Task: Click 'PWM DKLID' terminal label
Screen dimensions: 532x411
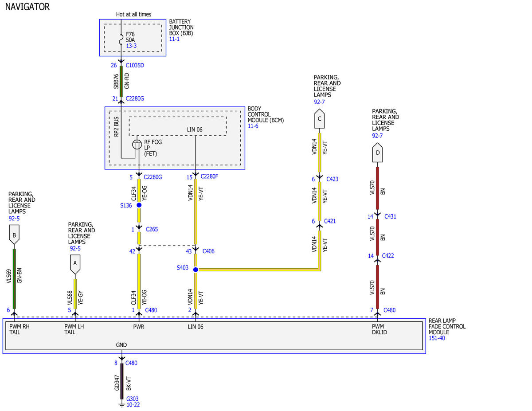Action: click(379, 329)
